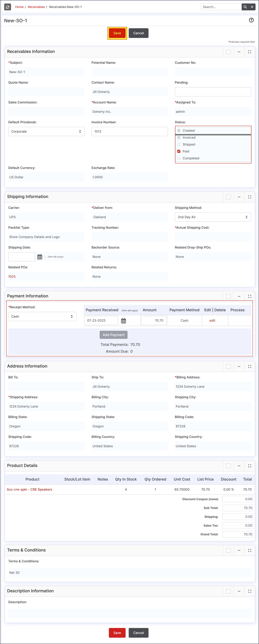This screenshot has width=259, height=644.
Task: Open the Payment Received calendar picker
Action: tap(123, 321)
